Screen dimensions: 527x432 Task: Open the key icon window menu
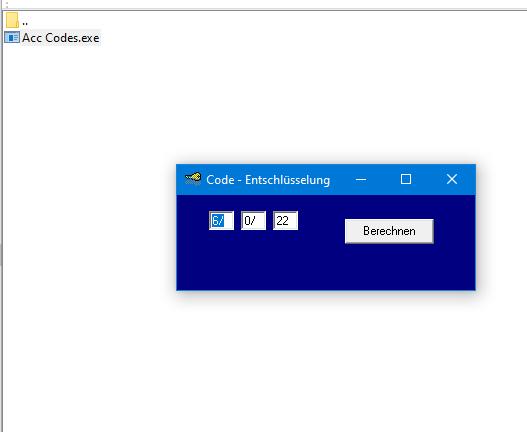tap(193, 179)
